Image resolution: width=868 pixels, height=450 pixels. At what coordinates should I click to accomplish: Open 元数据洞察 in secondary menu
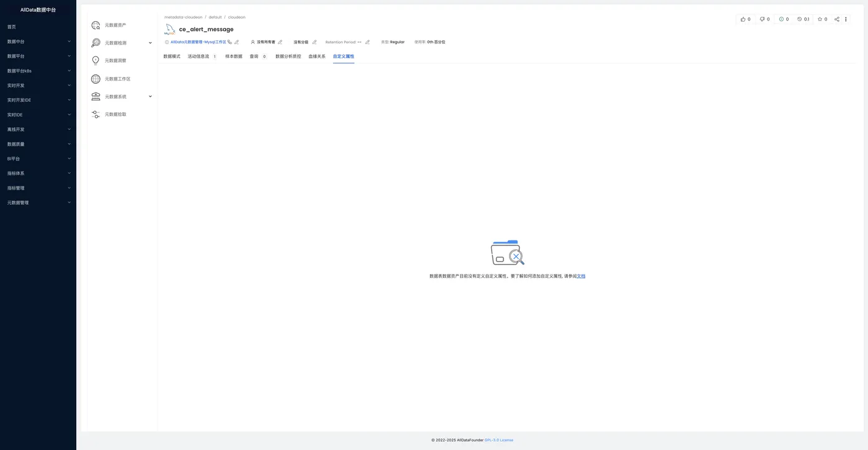[x=115, y=61]
